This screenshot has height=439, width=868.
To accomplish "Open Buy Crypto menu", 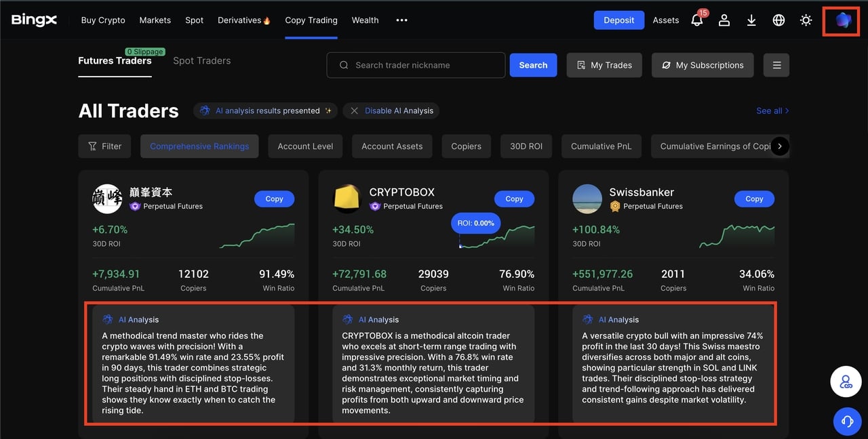I will tap(103, 20).
